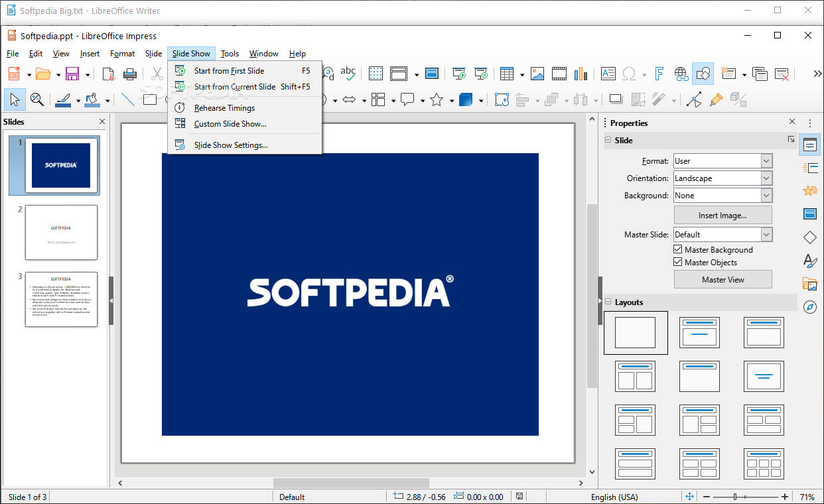Toggle the Shadow icon
The width and height of the screenshot is (824, 504).
tap(616, 99)
